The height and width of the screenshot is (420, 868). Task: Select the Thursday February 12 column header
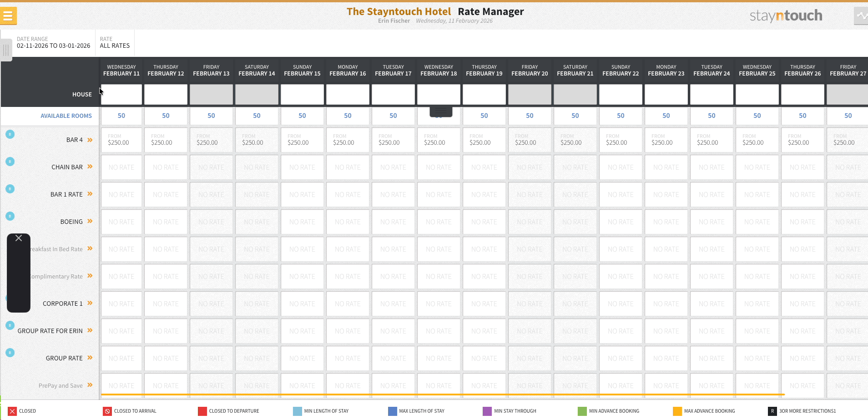166,70
